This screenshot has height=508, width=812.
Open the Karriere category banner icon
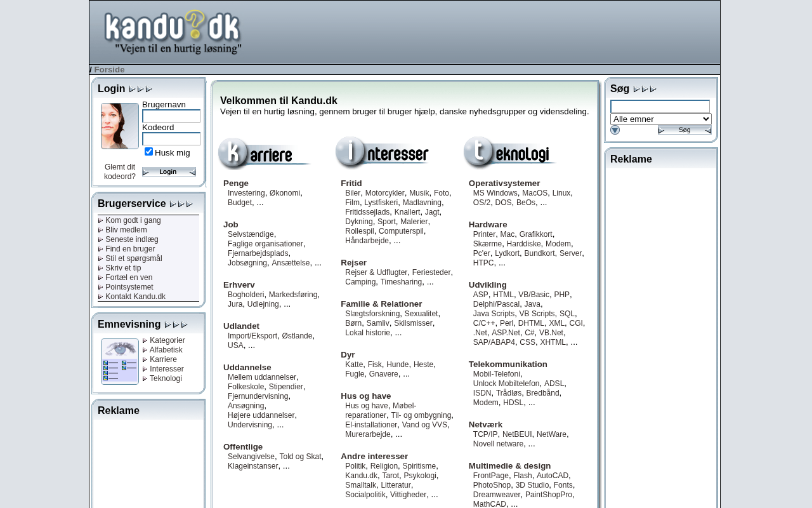(x=265, y=154)
